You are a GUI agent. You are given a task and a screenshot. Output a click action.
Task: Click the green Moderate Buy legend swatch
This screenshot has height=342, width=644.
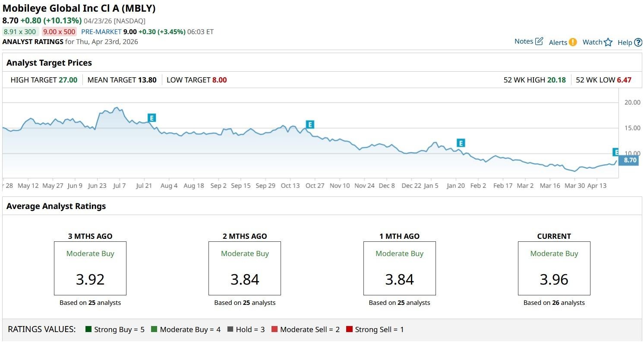tap(154, 329)
